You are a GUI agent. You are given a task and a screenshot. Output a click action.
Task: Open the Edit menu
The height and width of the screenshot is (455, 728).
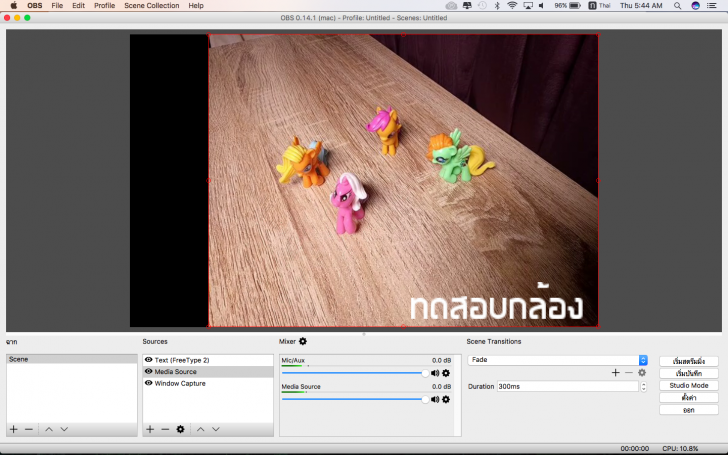tap(78, 6)
